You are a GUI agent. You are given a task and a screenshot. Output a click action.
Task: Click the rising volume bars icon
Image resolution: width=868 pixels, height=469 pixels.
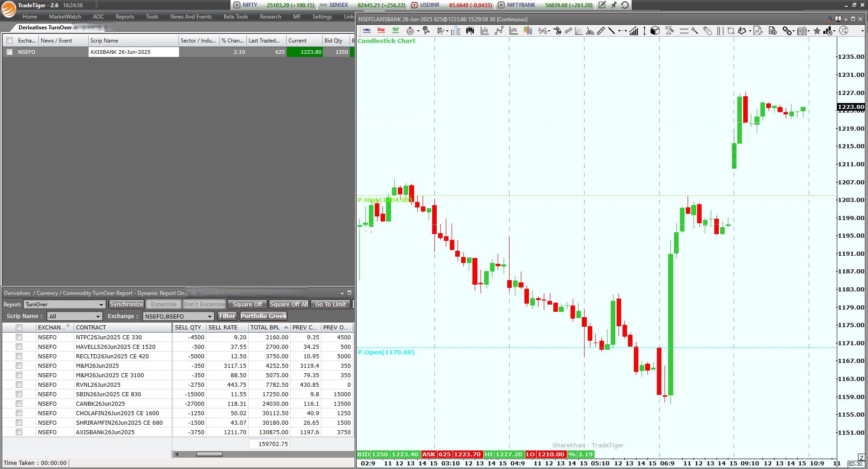click(x=633, y=31)
